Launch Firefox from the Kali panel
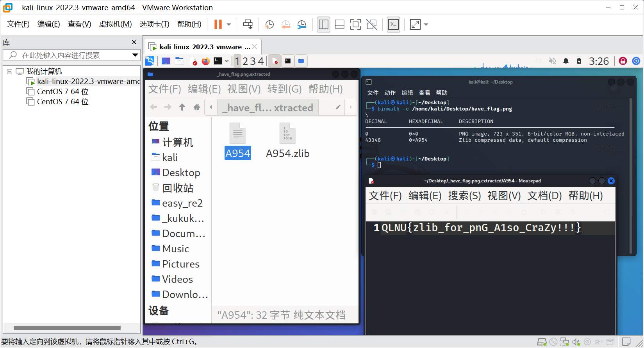Viewport: 644px width, 348px height. click(x=206, y=61)
